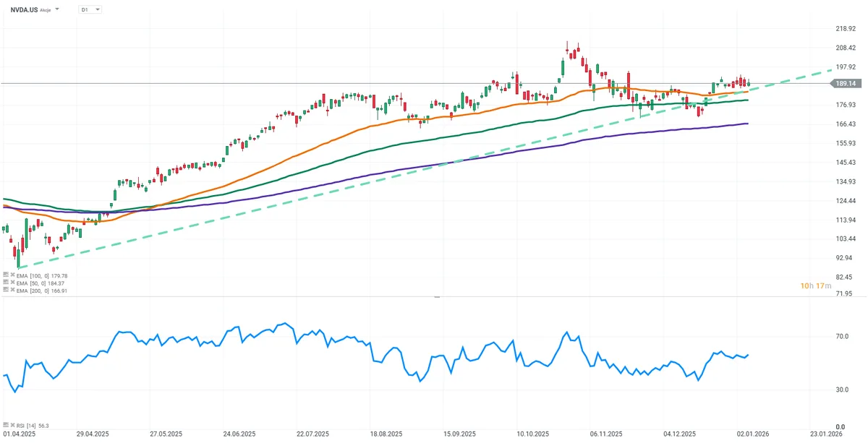Click the 10h 17m candle countdown timer

click(815, 286)
